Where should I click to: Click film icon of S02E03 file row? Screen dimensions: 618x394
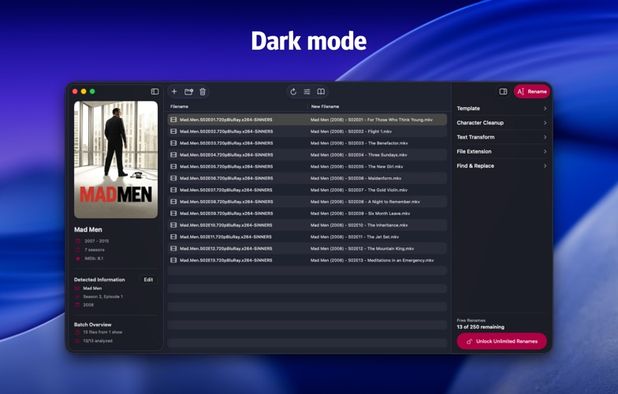coord(173,143)
